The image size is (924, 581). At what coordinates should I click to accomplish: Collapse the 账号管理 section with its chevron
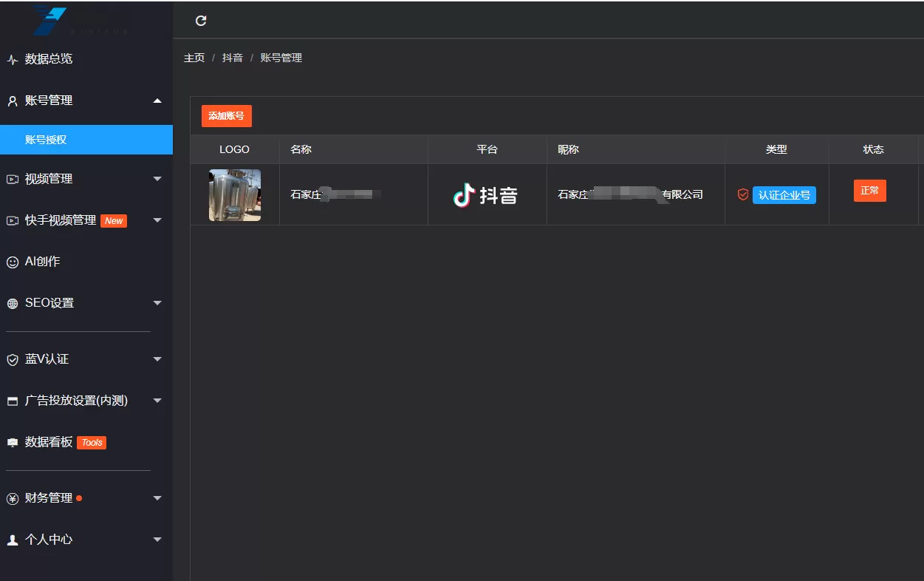pyautogui.click(x=157, y=101)
